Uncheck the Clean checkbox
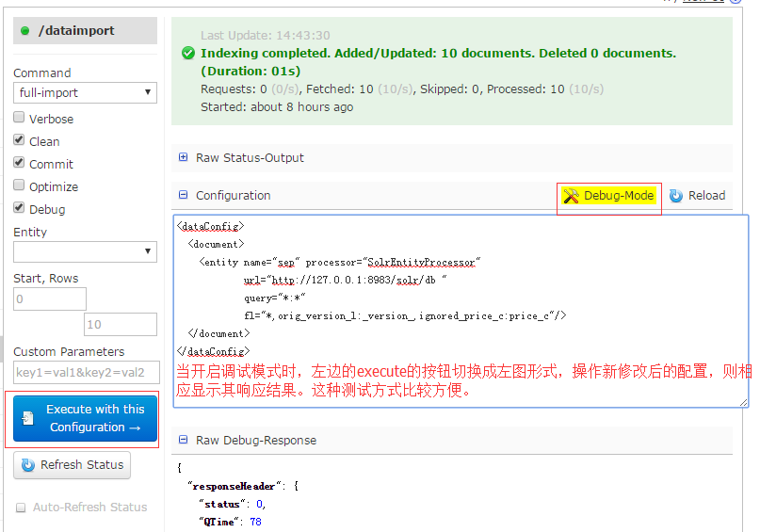Screen dimensions: 760x532 coord(19,140)
